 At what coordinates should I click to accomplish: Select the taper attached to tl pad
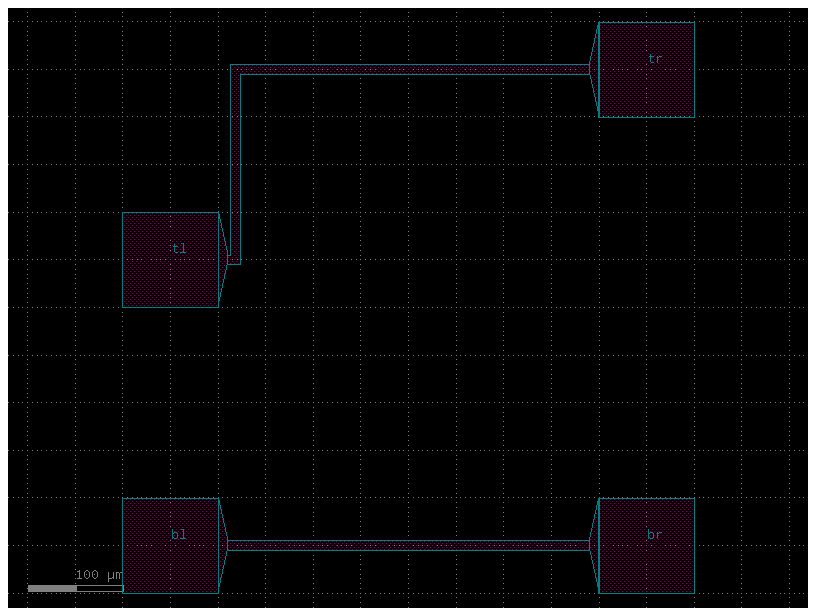[x=222, y=260]
